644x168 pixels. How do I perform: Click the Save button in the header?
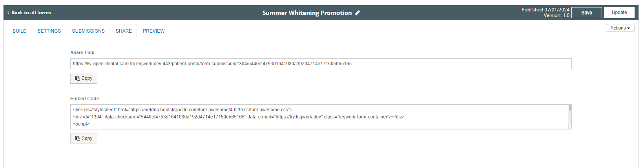(x=586, y=13)
